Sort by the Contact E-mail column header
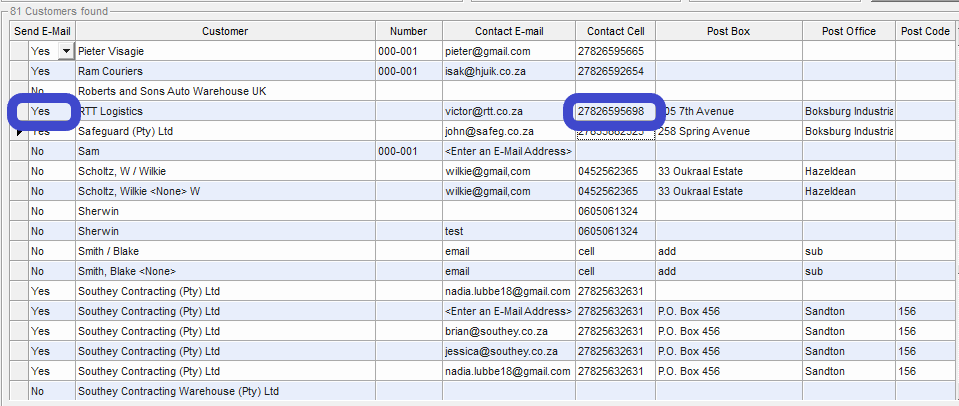The image size is (959, 406). point(509,31)
